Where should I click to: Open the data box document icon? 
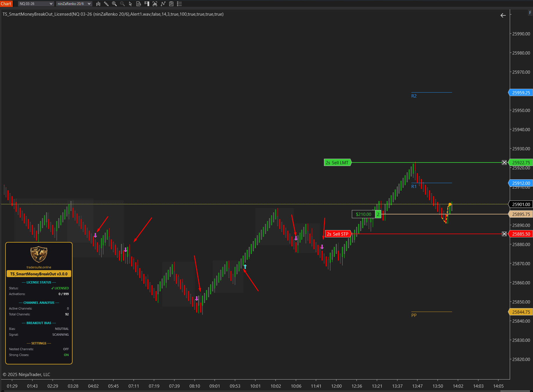138,4
